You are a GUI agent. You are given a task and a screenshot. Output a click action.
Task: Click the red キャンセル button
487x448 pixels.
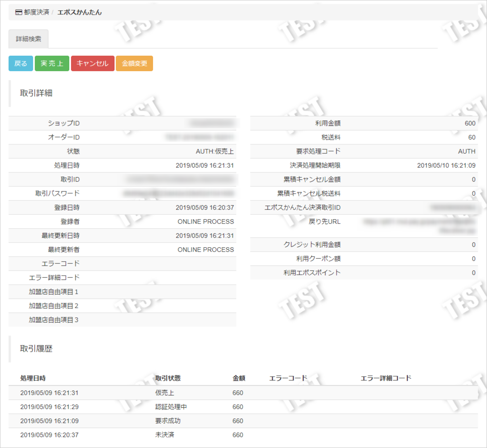click(x=93, y=63)
